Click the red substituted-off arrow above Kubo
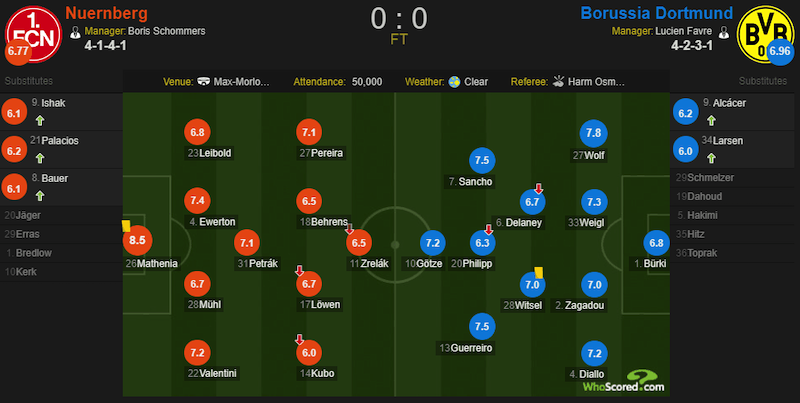The height and width of the screenshot is (403, 800). (x=299, y=339)
